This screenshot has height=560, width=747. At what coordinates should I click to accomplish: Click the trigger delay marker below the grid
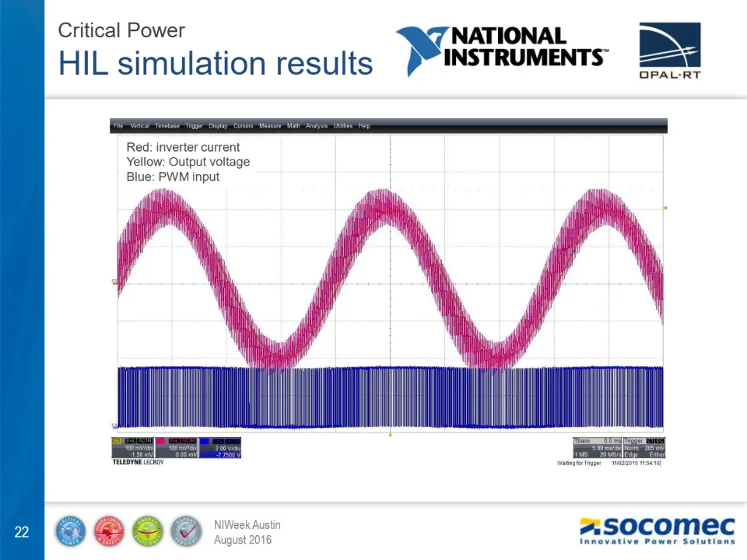(x=390, y=434)
